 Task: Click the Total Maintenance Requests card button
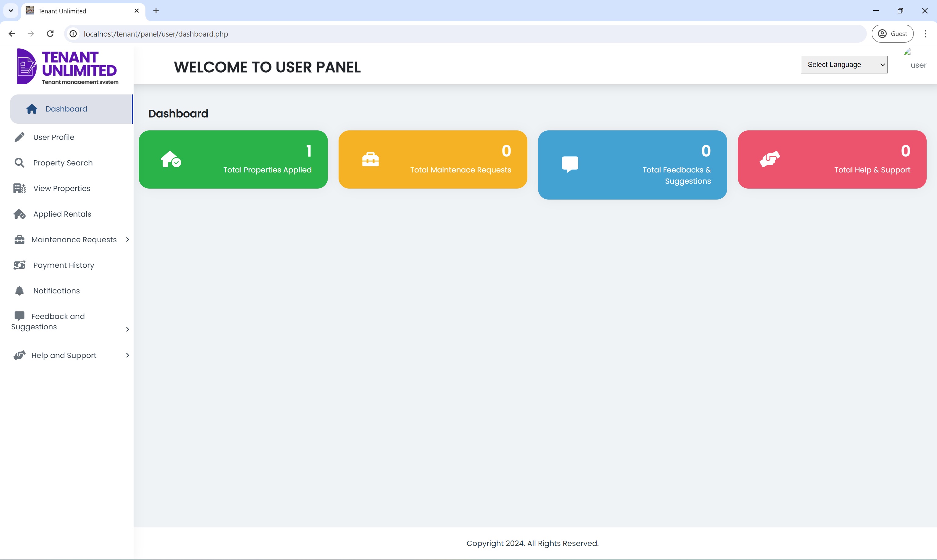point(433,159)
